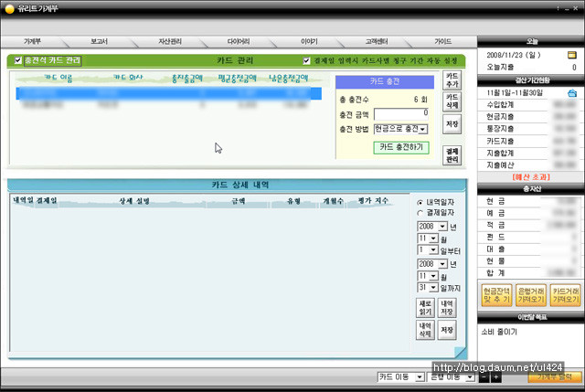Click the 펀 드 row in 총자산
This screenshot has width=585, height=392.
(531, 237)
